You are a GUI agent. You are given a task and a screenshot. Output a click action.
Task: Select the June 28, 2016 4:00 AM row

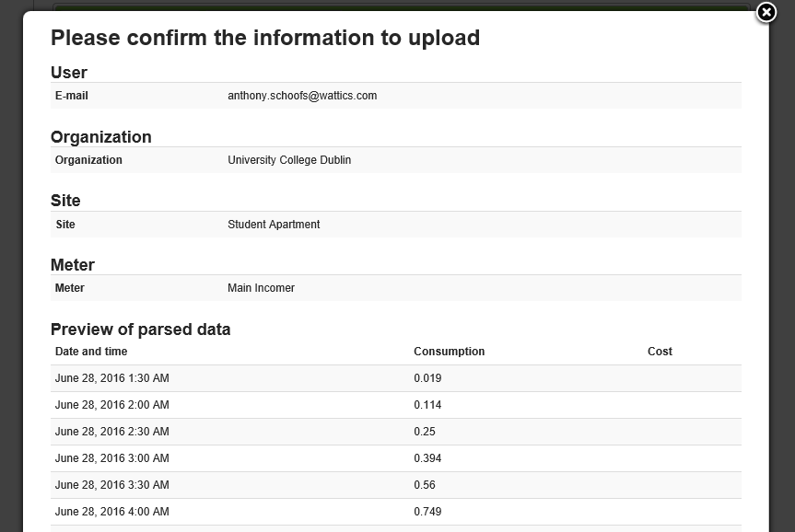click(111, 512)
